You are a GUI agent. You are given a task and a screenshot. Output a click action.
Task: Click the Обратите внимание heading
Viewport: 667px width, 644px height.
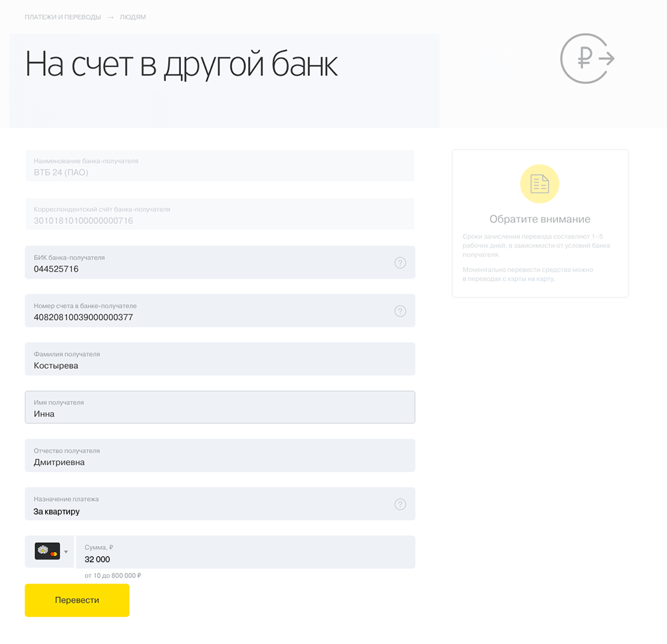(540, 219)
